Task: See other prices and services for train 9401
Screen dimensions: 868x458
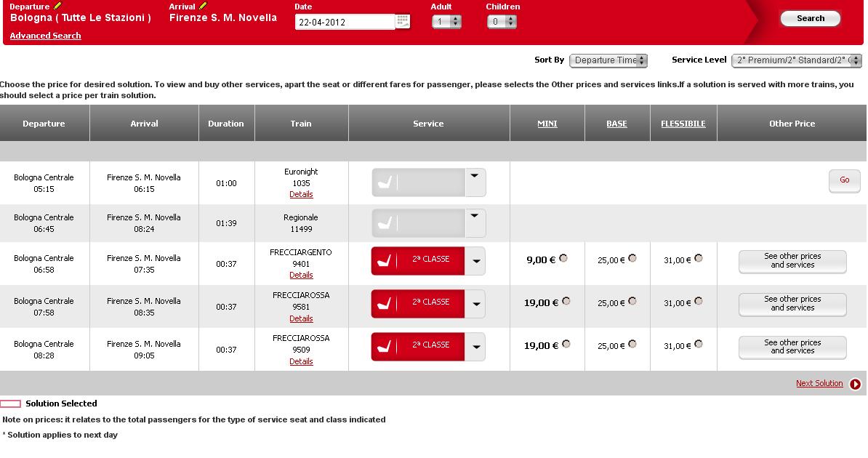Action: pos(792,261)
